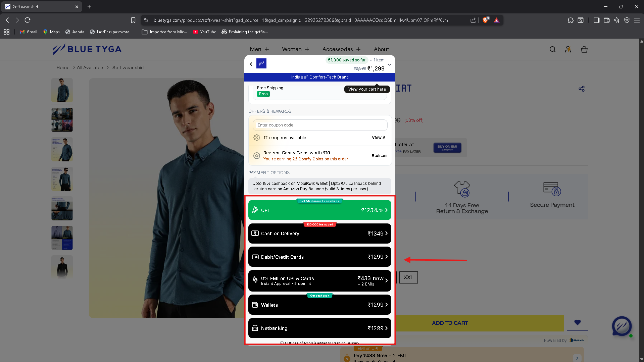The image size is (644, 362).
Task: Toggle the browser sidebar
Action: 596,20
